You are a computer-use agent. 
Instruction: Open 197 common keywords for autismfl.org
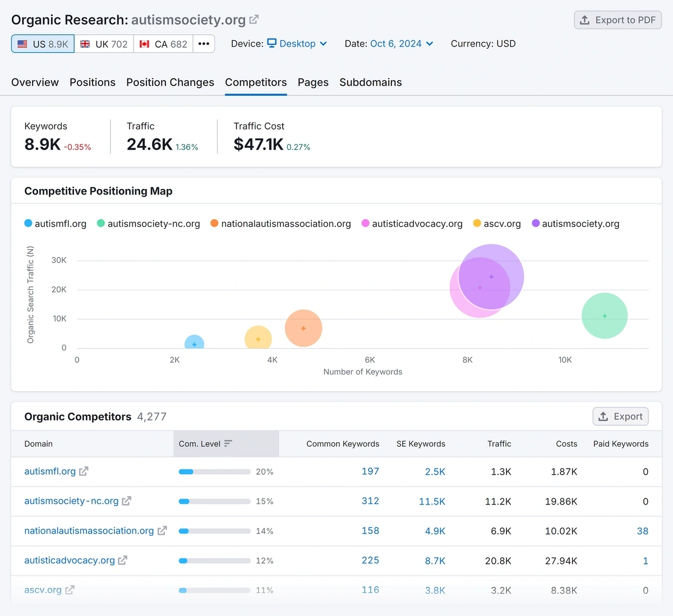[370, 471]
